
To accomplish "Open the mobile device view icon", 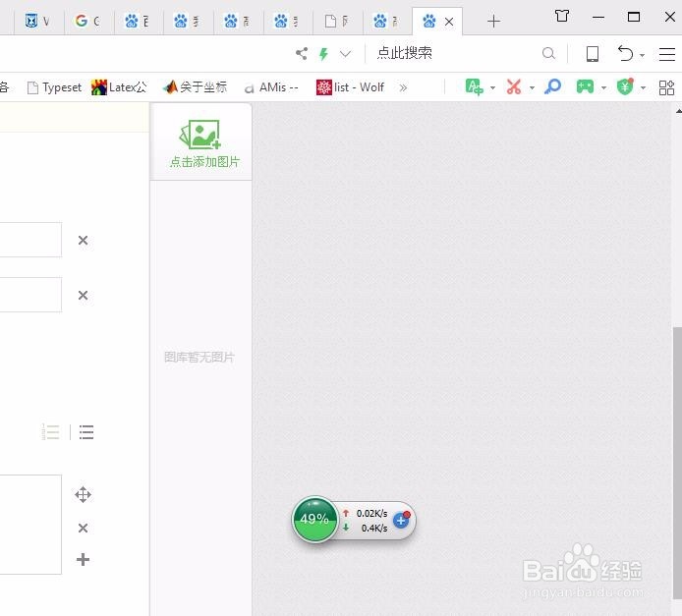I will pyautogui.click(x=592, y=54).
